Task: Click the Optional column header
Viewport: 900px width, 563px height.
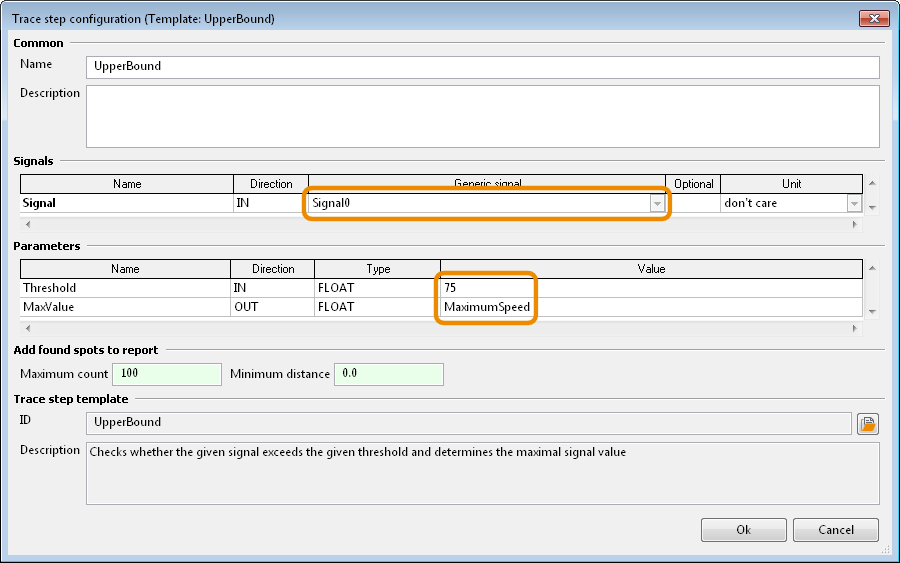Action: 693,184
